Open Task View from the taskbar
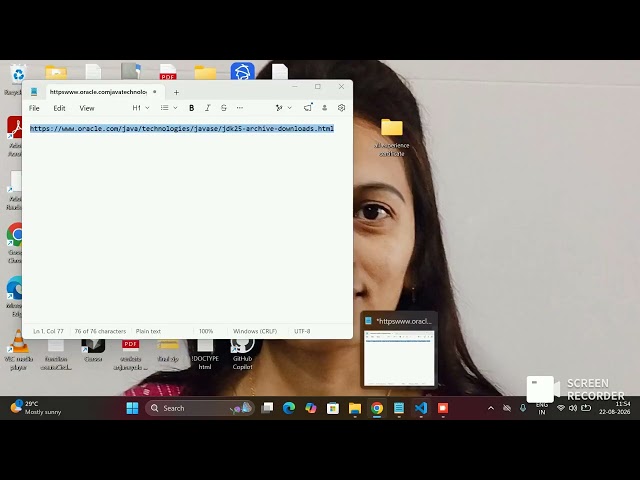 pos(267,408)
